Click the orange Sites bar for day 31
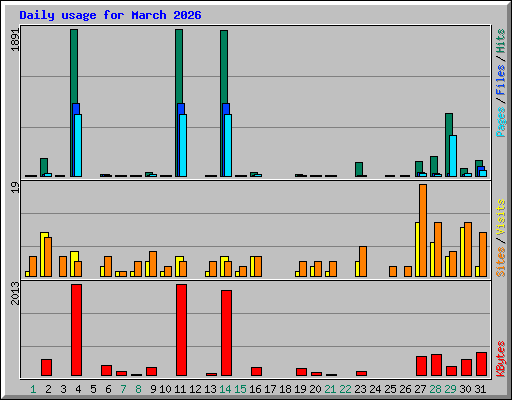The height and width of the screenshot is (400, 512). tap(483, 254)
